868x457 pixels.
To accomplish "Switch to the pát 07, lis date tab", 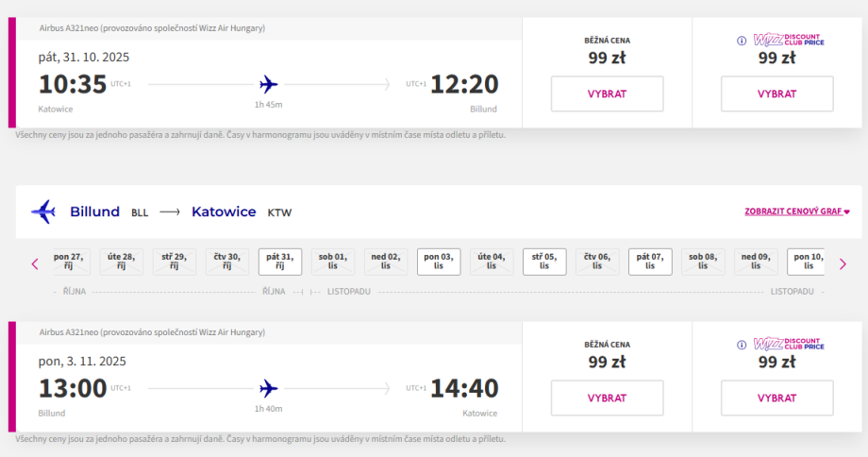I will (x=650, y=262).
